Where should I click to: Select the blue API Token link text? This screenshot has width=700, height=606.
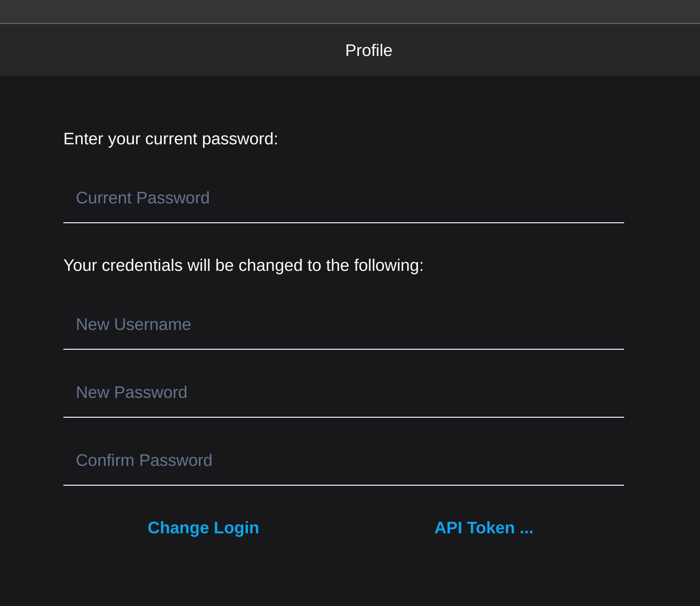tap(484, 528)
